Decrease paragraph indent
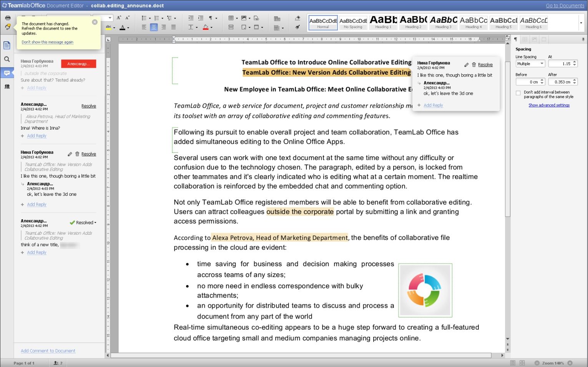Viewport: 588px width, 367px height. click(191, 18)
